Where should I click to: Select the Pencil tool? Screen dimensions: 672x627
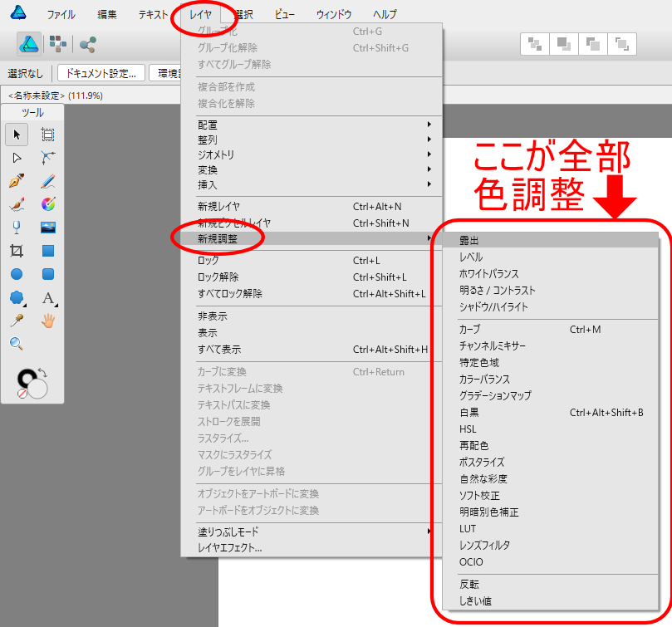click(48, 181)
